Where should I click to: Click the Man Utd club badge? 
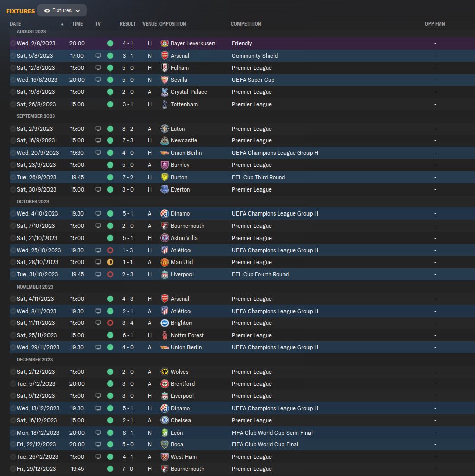pyautogui.click(x=164, y=262)
